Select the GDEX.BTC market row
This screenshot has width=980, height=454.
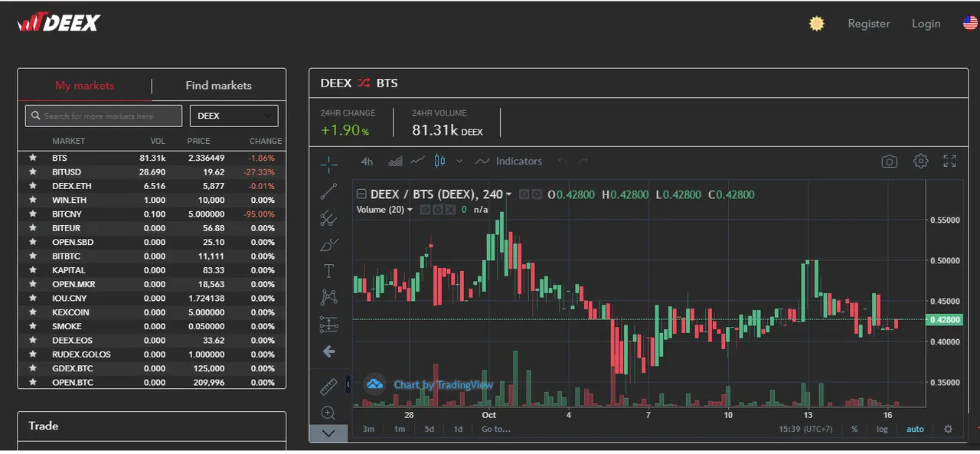pos(152,368)
